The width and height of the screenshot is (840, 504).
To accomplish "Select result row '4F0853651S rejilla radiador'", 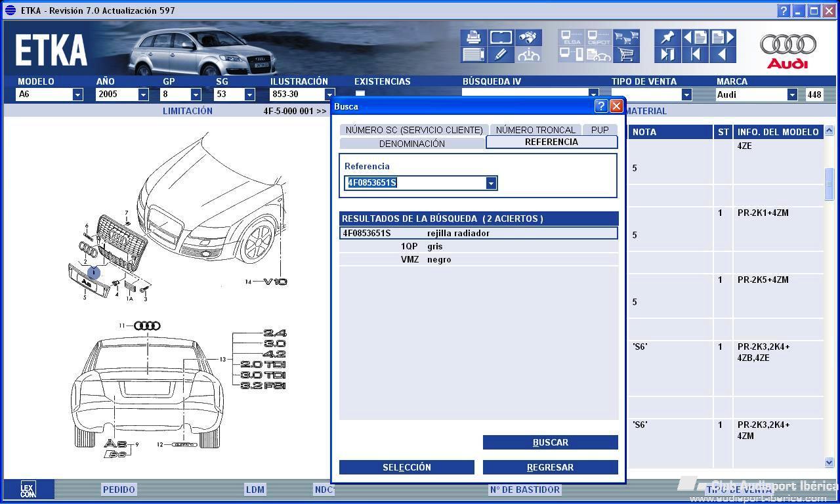I will (478, 233).
